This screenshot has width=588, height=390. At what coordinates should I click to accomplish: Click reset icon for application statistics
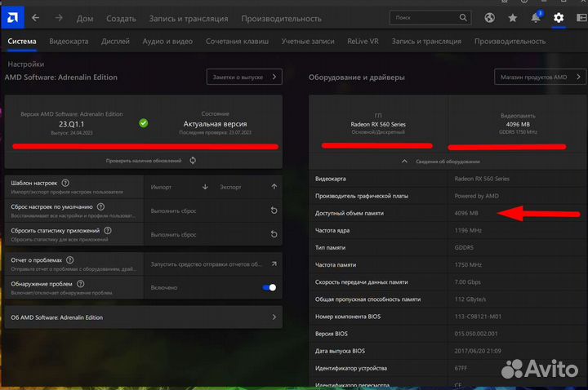point(274,234)
